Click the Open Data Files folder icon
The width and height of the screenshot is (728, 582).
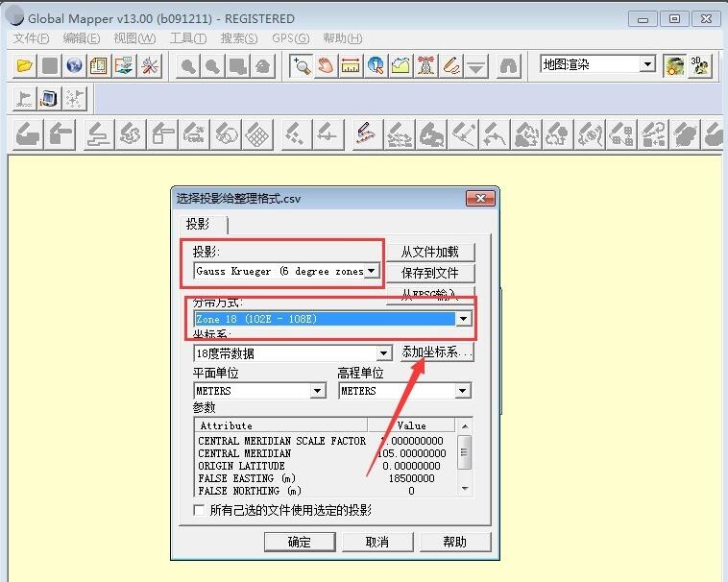tap(24, 65)
